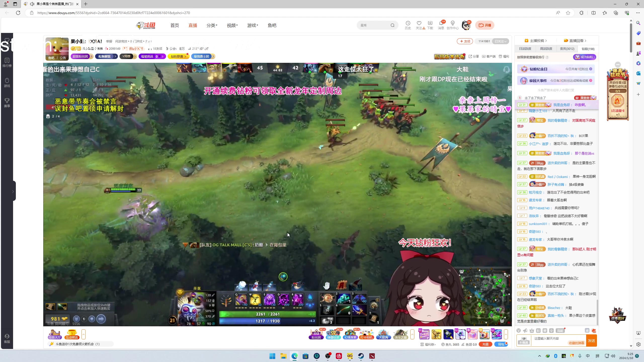This screenshot has height=362, width=644.
Task: Send the pink gift box gift
Action: pyautogui.click(x=472, y=334)
